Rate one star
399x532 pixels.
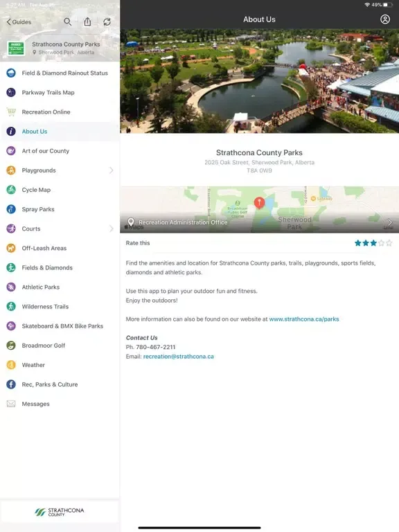tap(358, 243)
